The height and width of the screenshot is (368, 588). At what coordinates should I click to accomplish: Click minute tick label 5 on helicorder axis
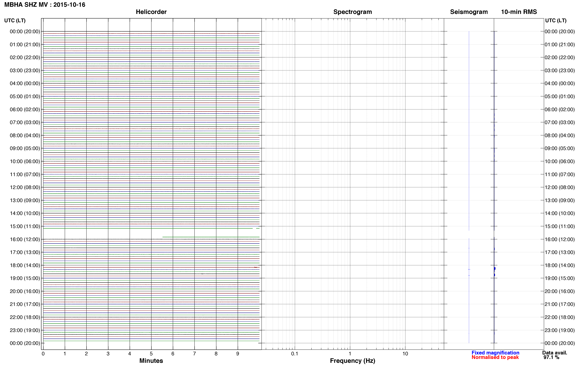click(x=151, y=354)
